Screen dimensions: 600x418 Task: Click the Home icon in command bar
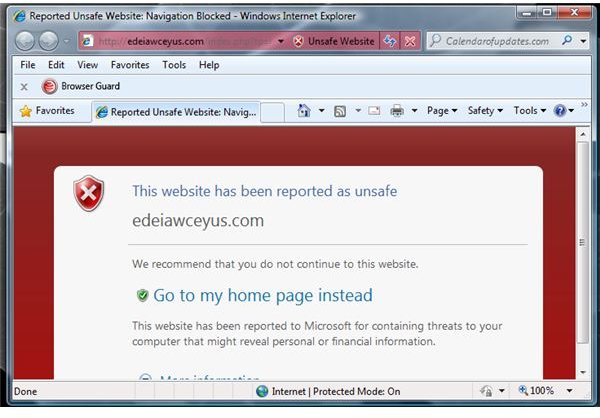(304, 111)
